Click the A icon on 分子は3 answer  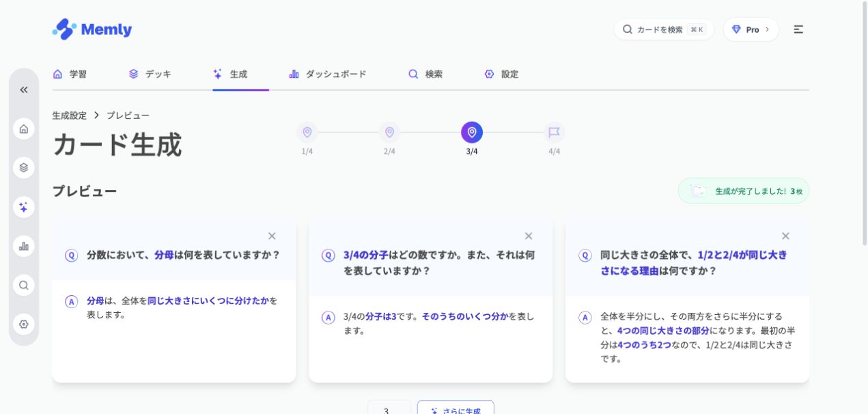(328, 317)
